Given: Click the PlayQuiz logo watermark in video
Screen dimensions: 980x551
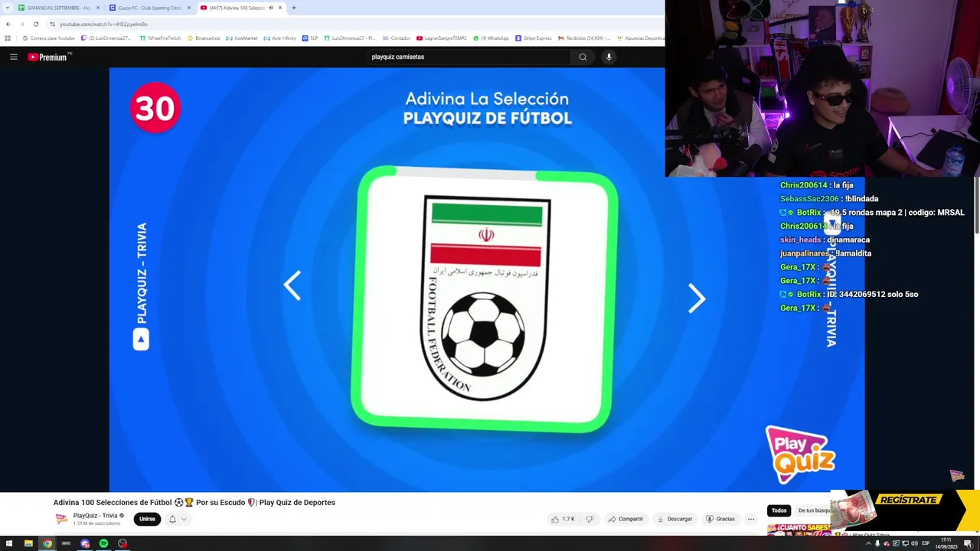Looking at the screenshot, I should (800, 455).
